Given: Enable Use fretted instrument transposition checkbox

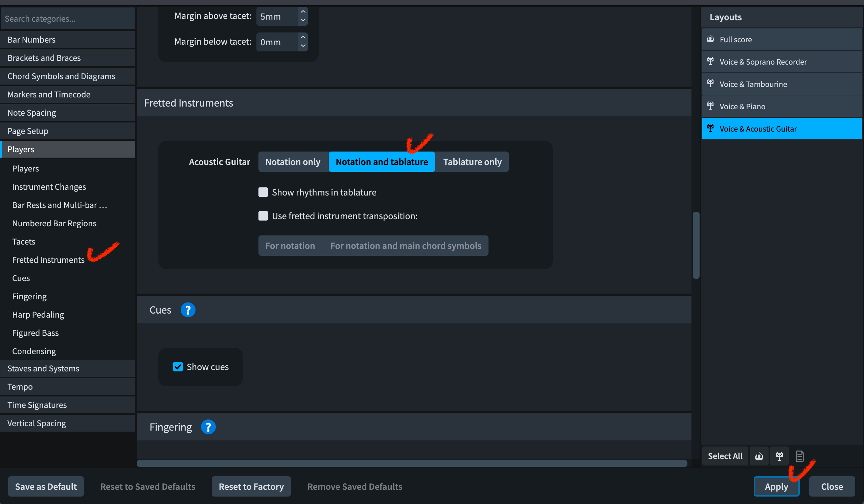Looking at the screenshot, I should [263, 216].
